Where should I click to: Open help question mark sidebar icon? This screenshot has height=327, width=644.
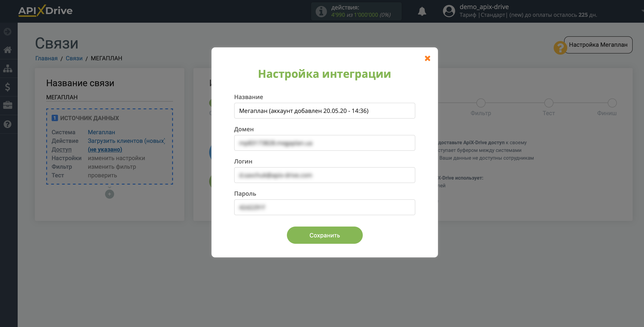(x=7, y=124)
